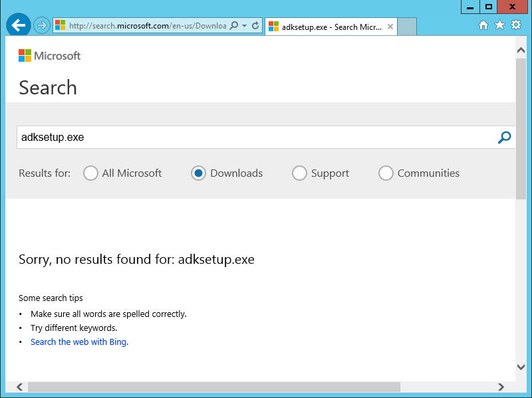Switch to the adksetup.exe Search tab
This screenshot has width=532, height=398.
tap(326, 27)
